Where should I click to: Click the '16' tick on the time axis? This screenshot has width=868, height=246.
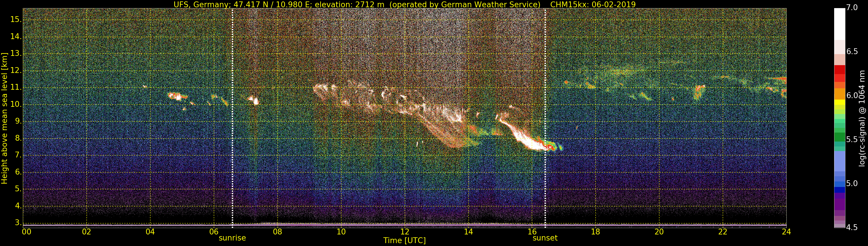coord(532,232)
